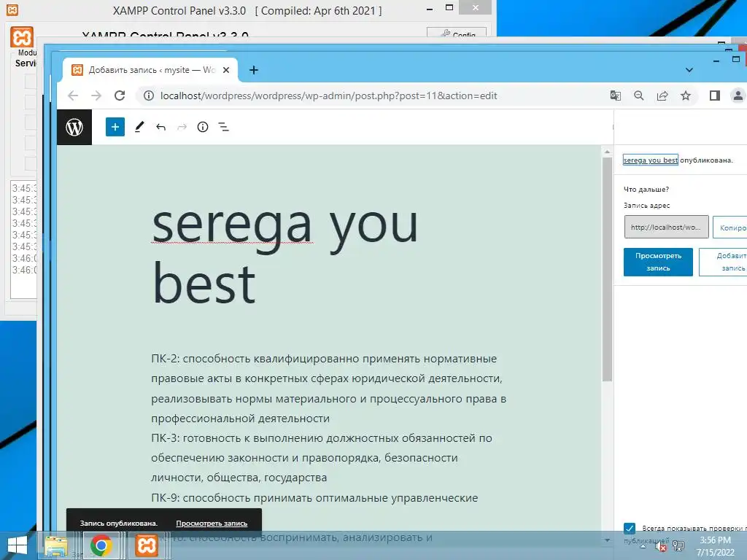The width and height of the screenshot is (747, 560).
Task: Click the editor scrollbar down arrow
Action: [607, 540]
